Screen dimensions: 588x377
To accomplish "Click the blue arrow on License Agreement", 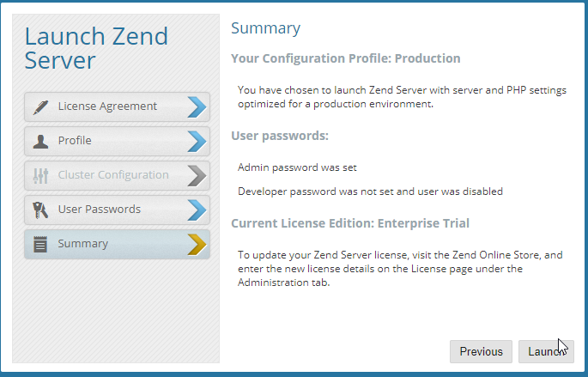I will click(x=197, y=106).
